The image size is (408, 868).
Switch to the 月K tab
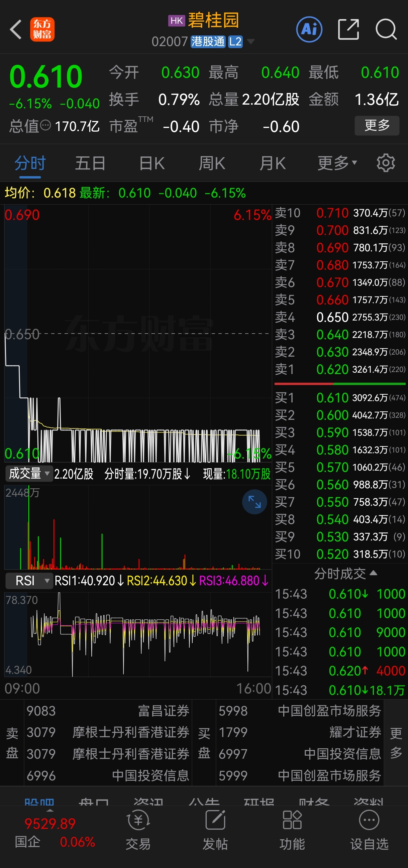[273, 163]
